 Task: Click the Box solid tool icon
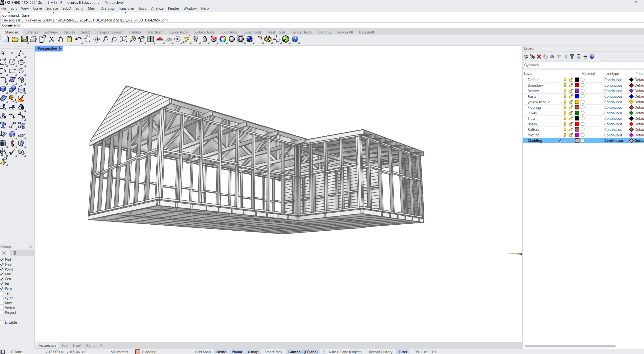[x=3, y=89]
